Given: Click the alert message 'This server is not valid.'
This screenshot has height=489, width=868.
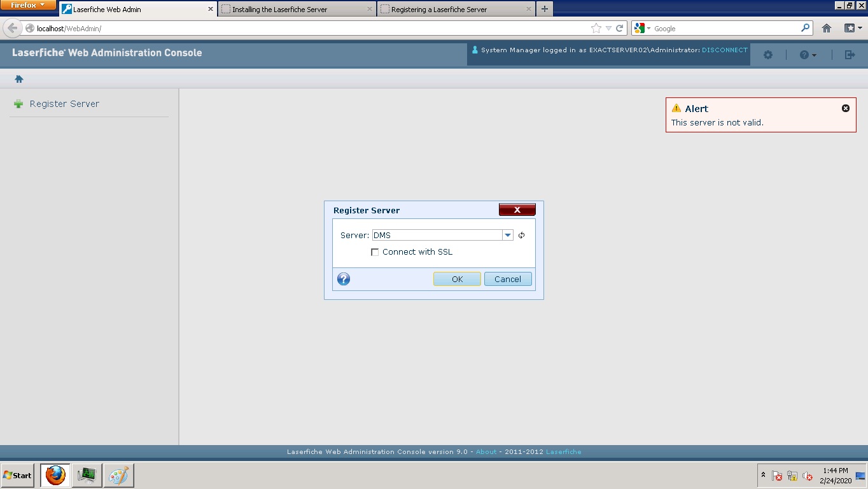Looking at the screenshot, I should (717, 123).
